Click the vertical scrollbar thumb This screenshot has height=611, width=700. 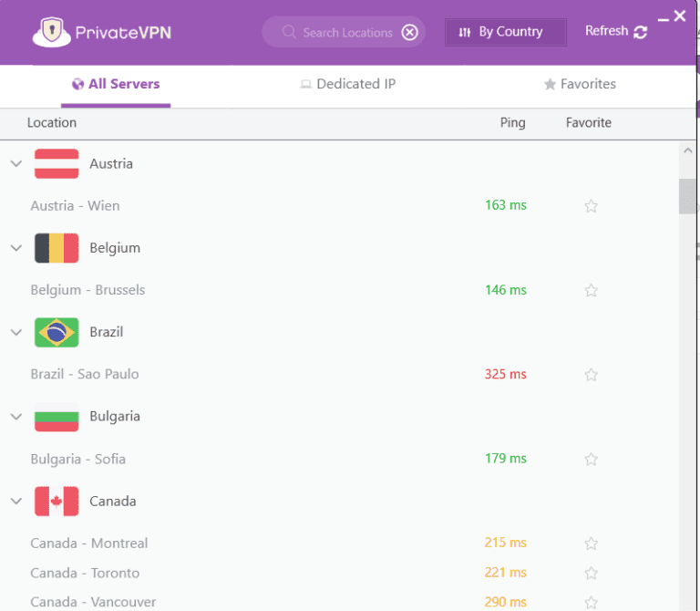[687, 195]
